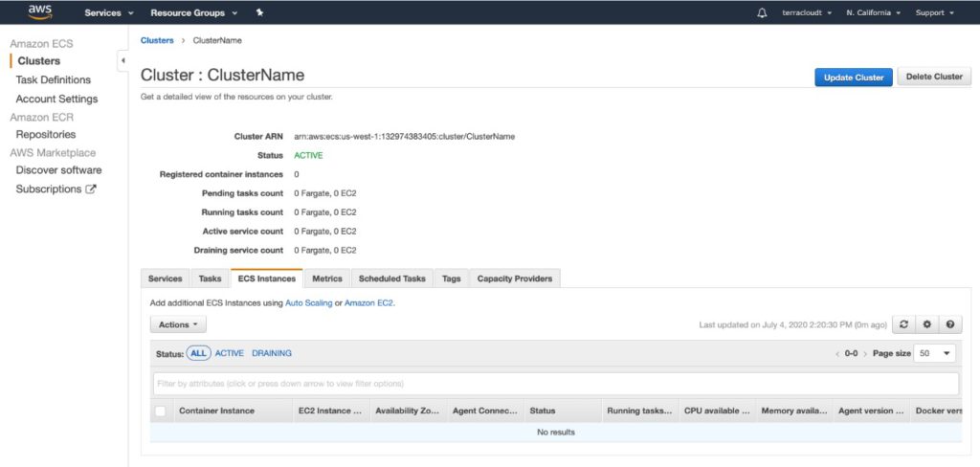Open table settings gear icon
The image size is (980, 467).
point(926,325)
